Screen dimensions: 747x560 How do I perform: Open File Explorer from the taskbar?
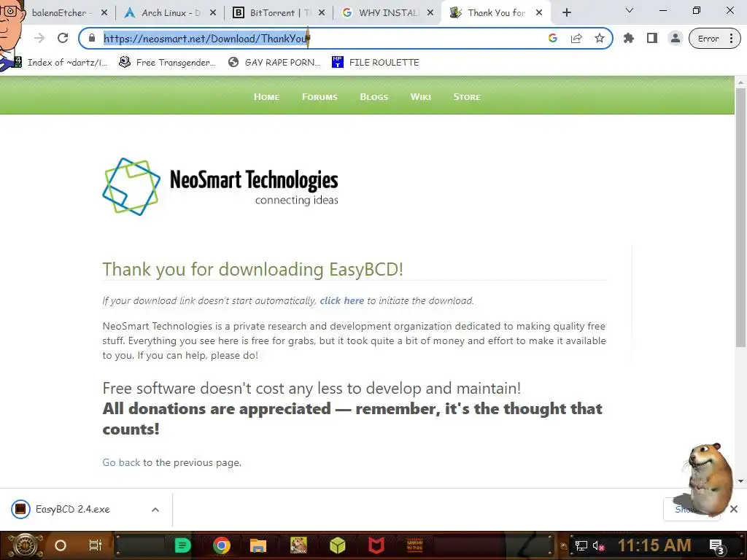pos(258,545)
